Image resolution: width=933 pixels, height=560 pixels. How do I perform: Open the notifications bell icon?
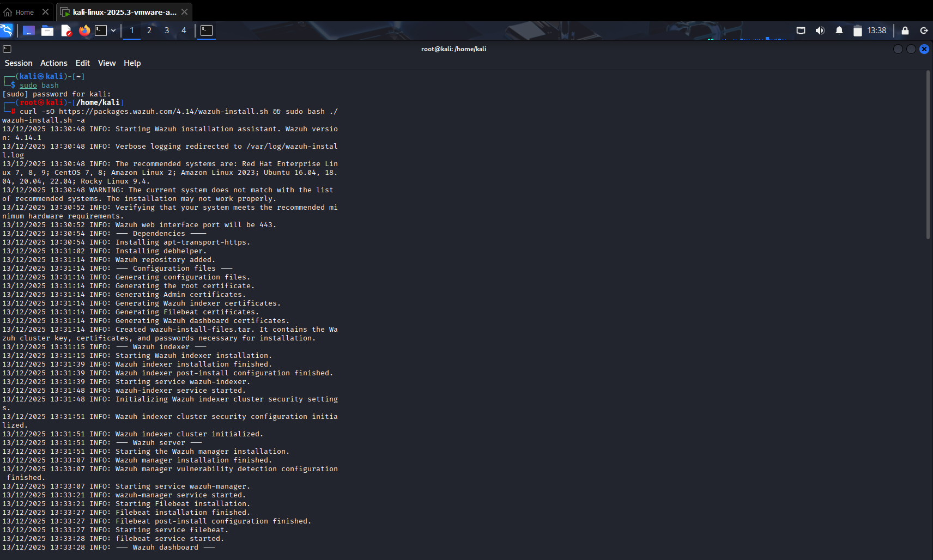(839, 31)
